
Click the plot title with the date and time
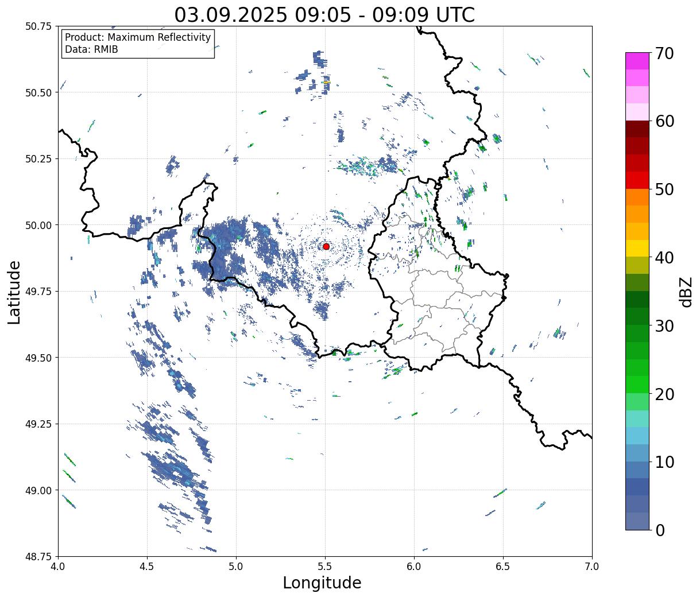tap(324, 15)
